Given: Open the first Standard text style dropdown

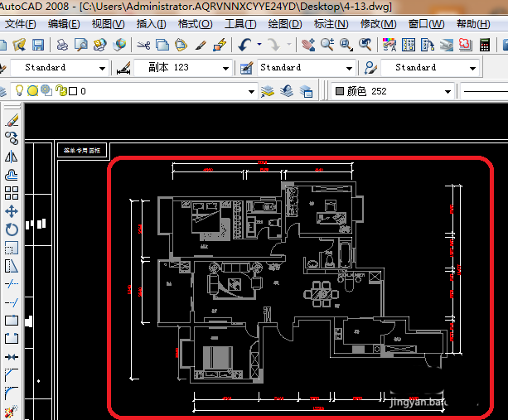Looking at the screenshot, I should (102, 68).
